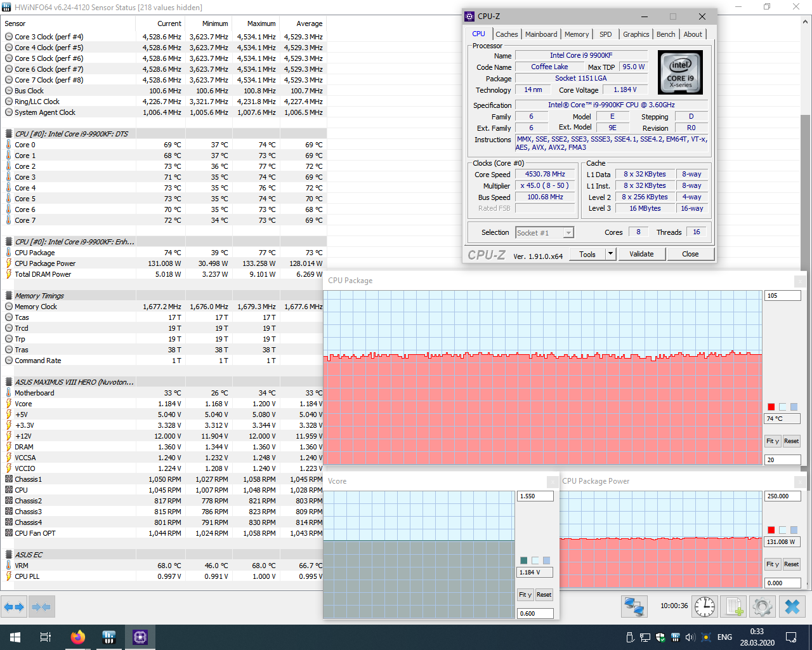This screenshot has height=650, width=812.
Task: Close sensors with the blue X icon
Action: click(792, 606)
